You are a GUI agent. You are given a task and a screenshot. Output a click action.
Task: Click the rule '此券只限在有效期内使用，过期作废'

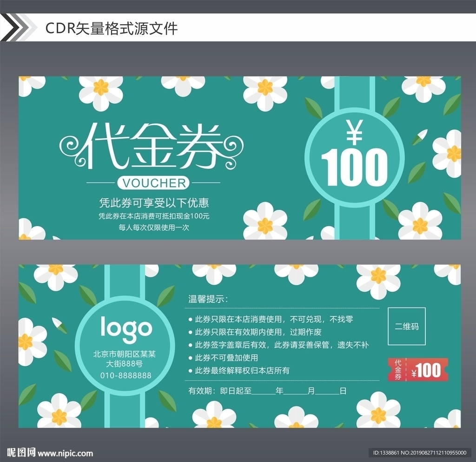[255, 332]
